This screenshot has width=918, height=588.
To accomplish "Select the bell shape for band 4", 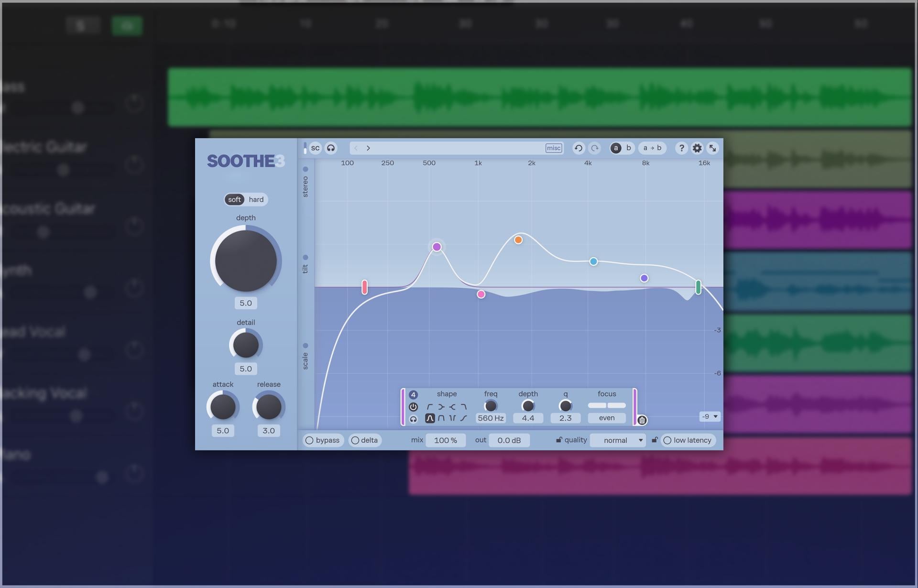I will [430, 418].
